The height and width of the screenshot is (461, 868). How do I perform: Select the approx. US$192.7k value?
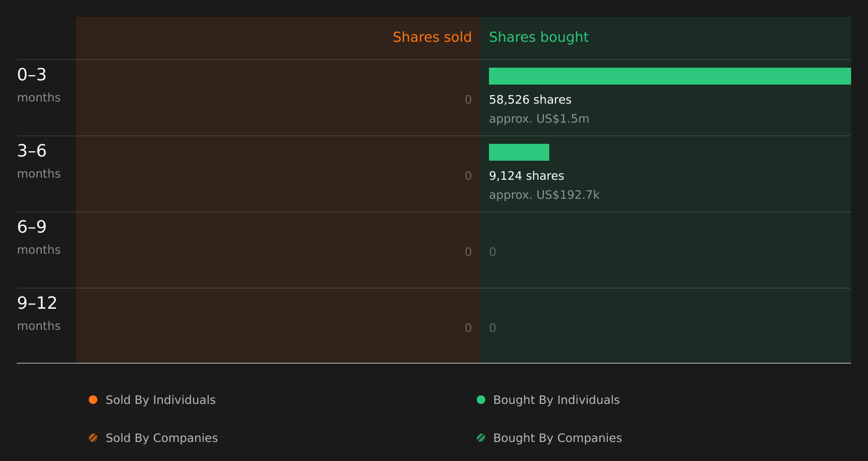[544, 195]
